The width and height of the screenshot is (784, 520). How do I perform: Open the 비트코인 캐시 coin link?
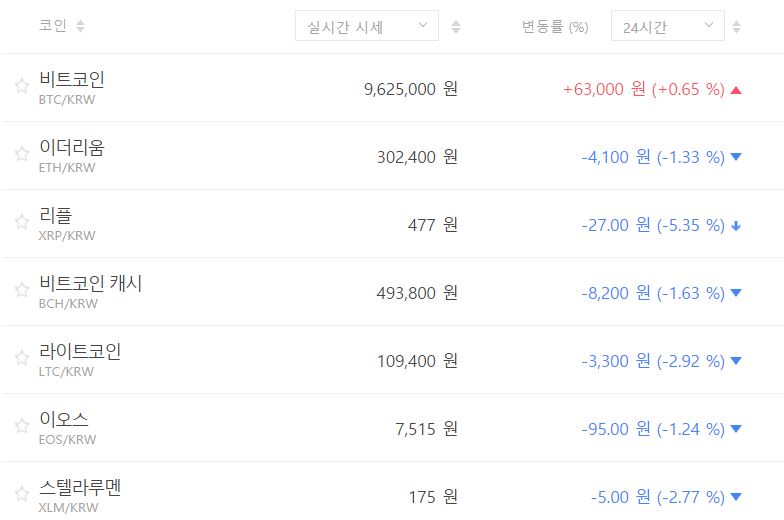tap(91, 283)
